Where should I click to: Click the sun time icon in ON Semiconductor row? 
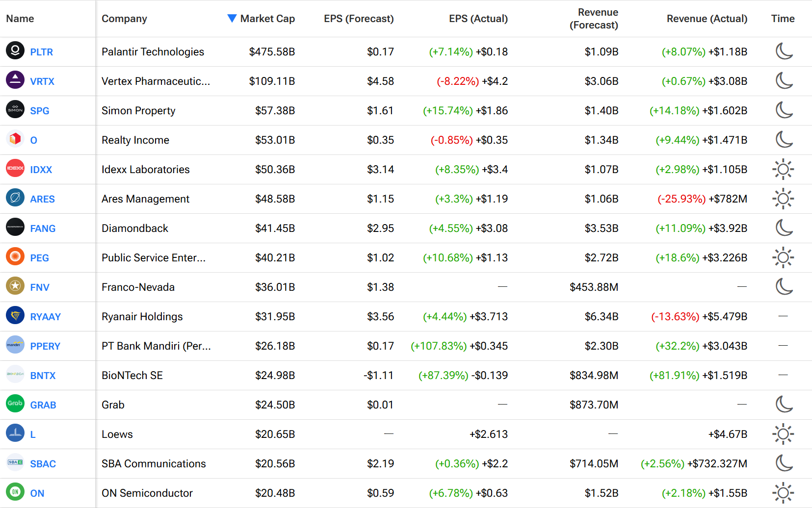(783, 493)
